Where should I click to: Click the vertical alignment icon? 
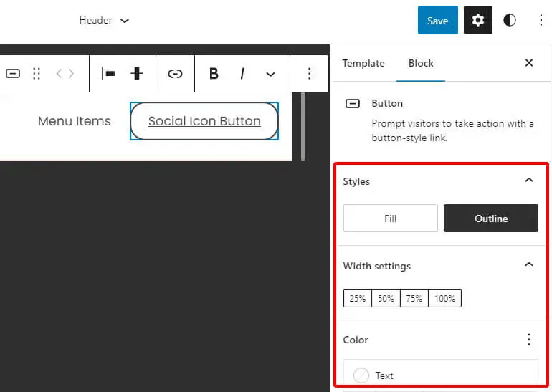pyautogui.click(x=137, y=74)
